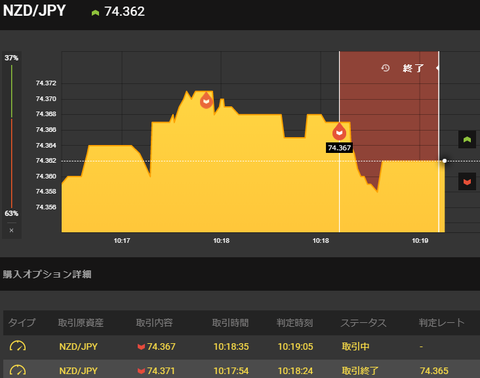This screenshot has width=480, height=378.
Task: Click the green up arrow next to 74.362
Action: 95,13
